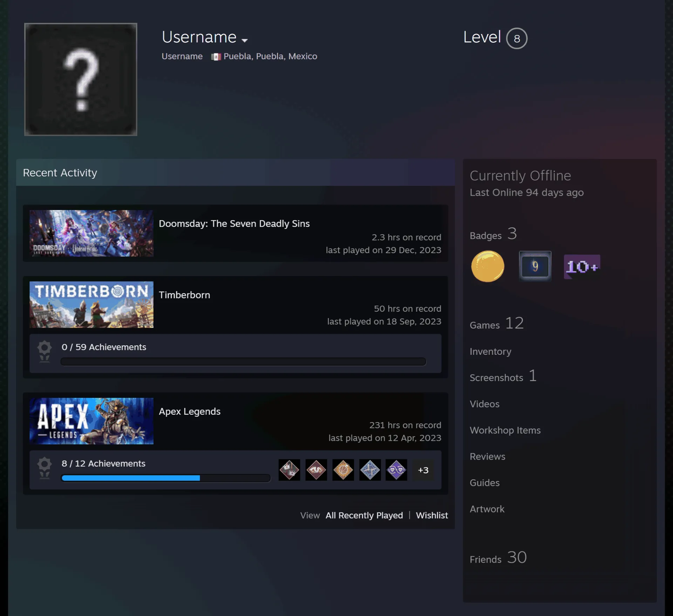Click the purple mask achievement icon
This screenshot has height=616, width=673.
pos(396,470)
